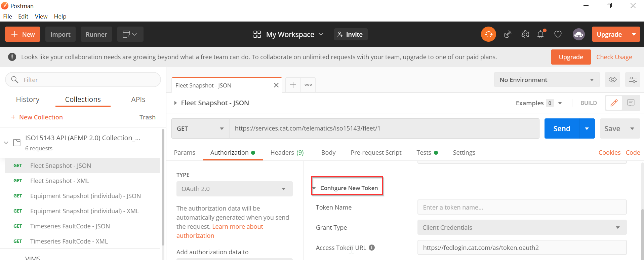The height and width of the screenshot is (260, 644).
Task: Open the View menu
Action: point(41,16)
